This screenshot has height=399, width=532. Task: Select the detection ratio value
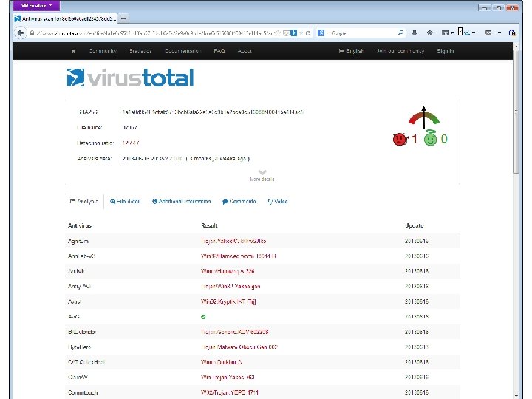131,143
